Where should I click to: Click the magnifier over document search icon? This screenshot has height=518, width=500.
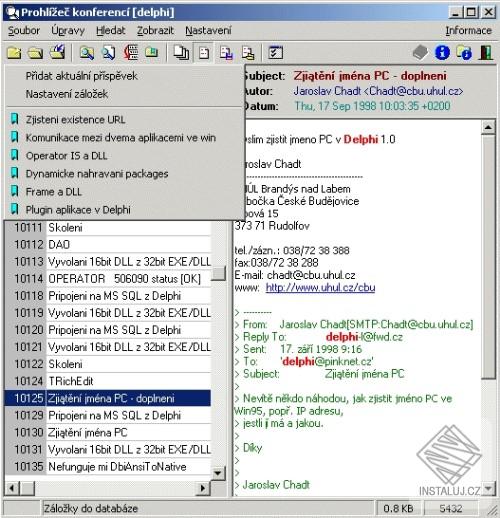109,53
